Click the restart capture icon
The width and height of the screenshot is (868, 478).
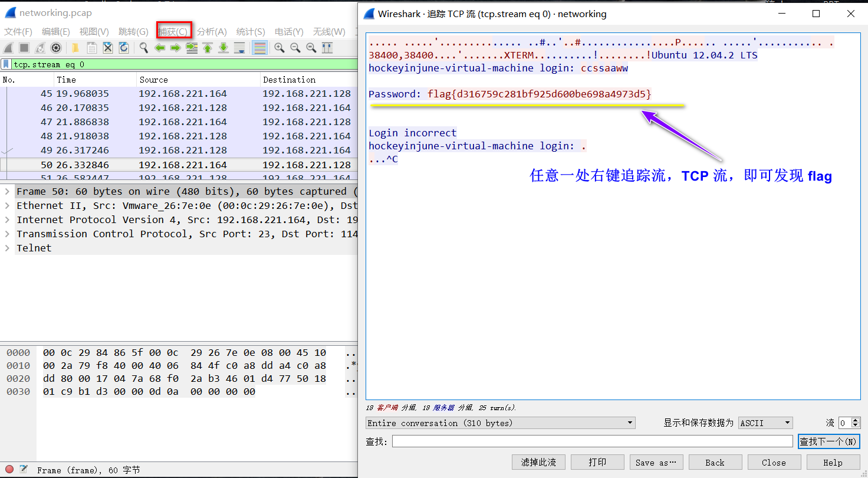(40, 48)
